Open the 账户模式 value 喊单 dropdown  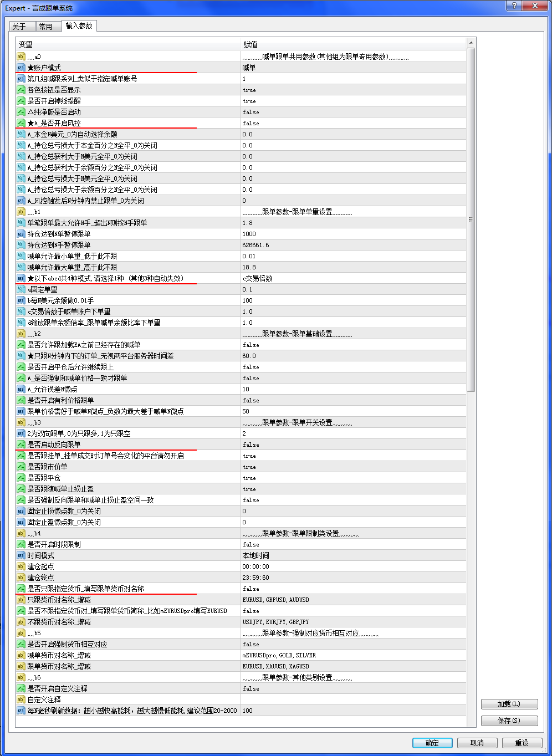click(354, 68)
